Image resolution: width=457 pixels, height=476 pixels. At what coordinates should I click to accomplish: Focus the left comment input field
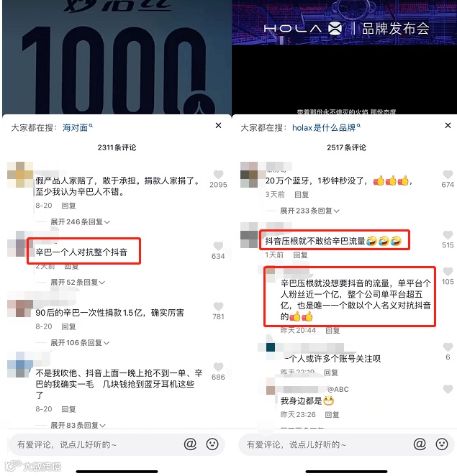(x=97, y=444)
